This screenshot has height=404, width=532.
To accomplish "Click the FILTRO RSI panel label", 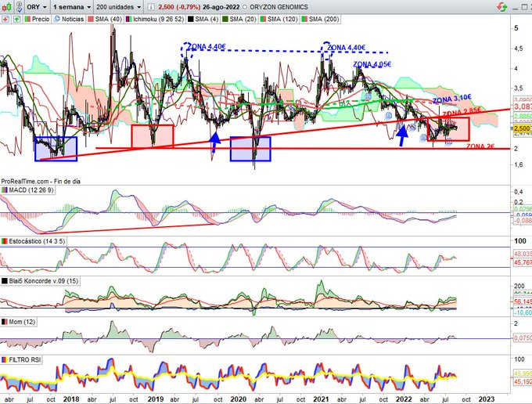I will (22, 359).
